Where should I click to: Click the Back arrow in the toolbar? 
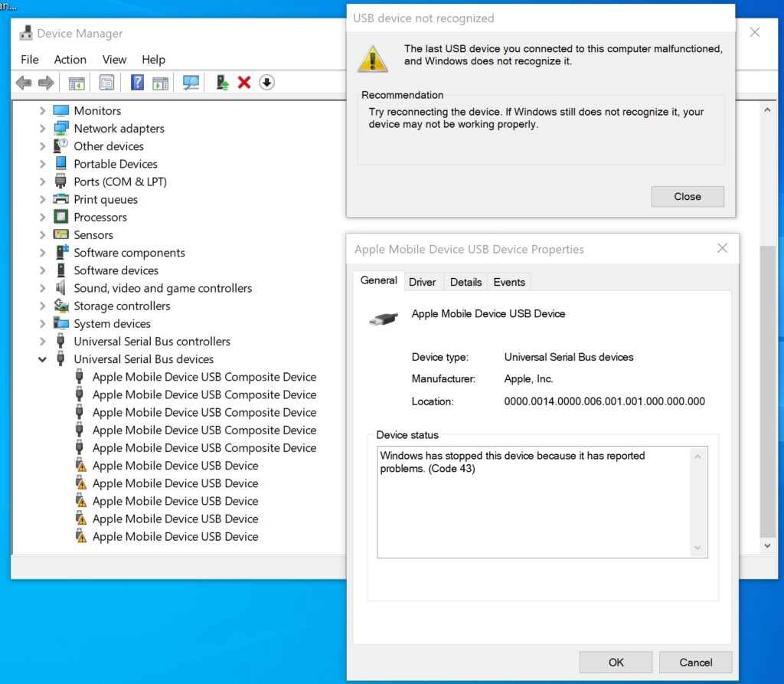24,83
